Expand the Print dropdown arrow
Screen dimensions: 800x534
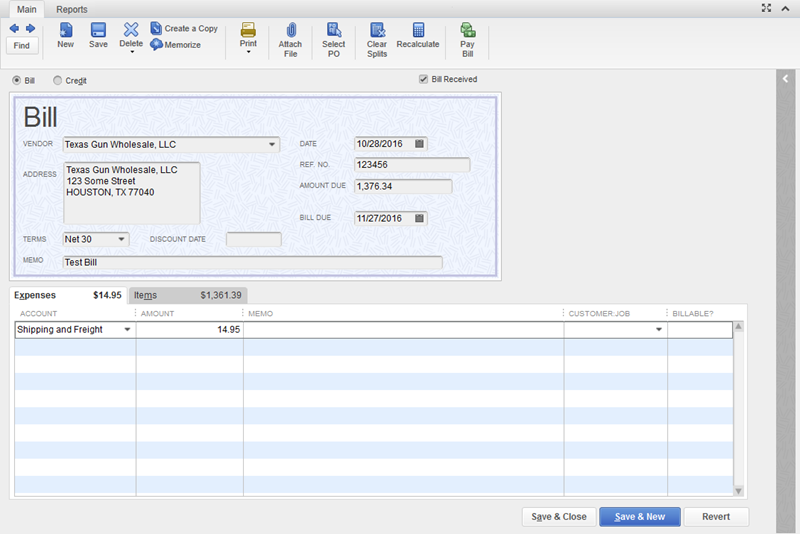click(x=248, y=52)
